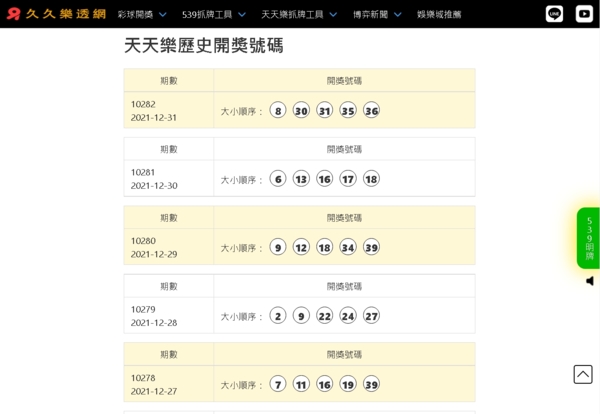This screenshot has width=600, height=414.
Task: Click number ball 27 in draw 10279
Action: 371,316
